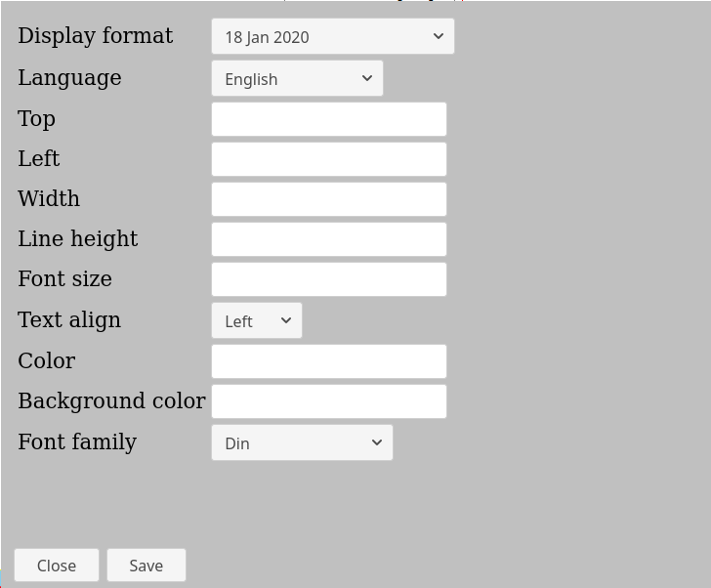The width and height of the screenshot is (711, 588).
Task: Click the Top input field
Action: click(329, 120)
